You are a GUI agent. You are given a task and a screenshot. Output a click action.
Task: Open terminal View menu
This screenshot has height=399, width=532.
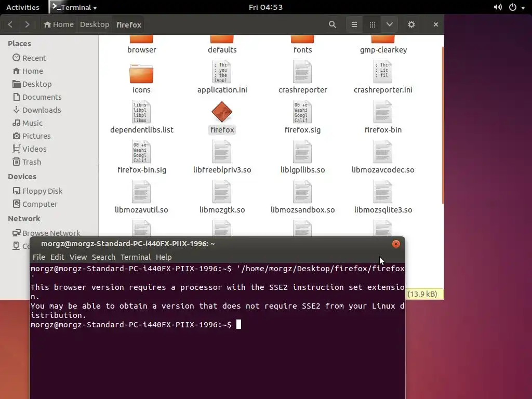78,257
